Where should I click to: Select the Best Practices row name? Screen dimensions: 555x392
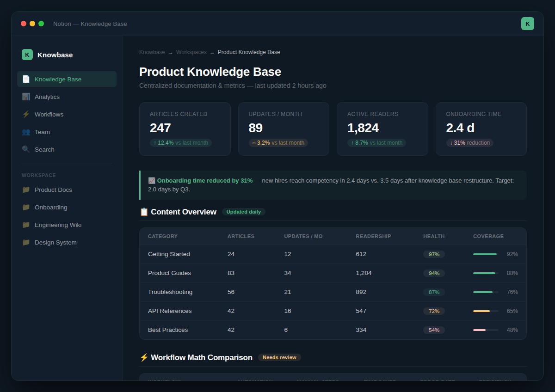click(168, 330)
